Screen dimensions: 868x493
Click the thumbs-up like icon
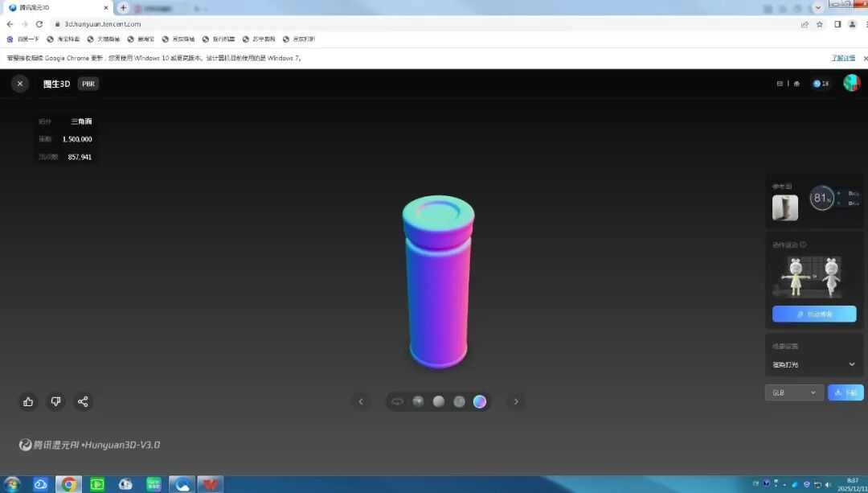click(28, 401)
